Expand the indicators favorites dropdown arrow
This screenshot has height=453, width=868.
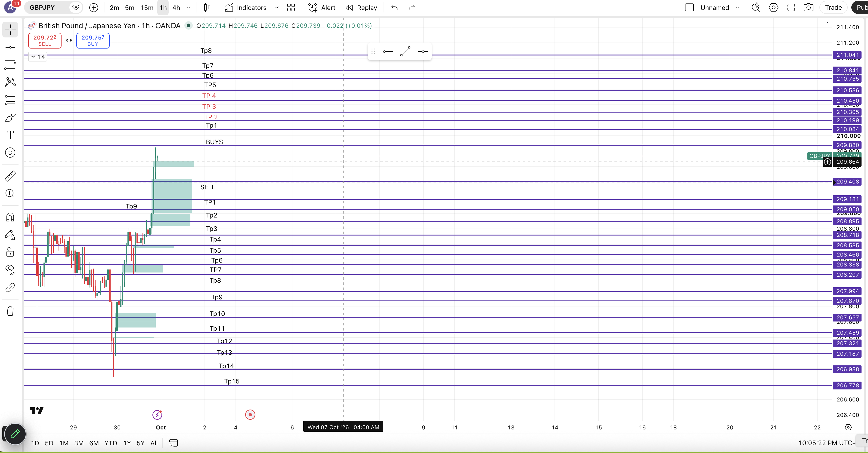277,7
